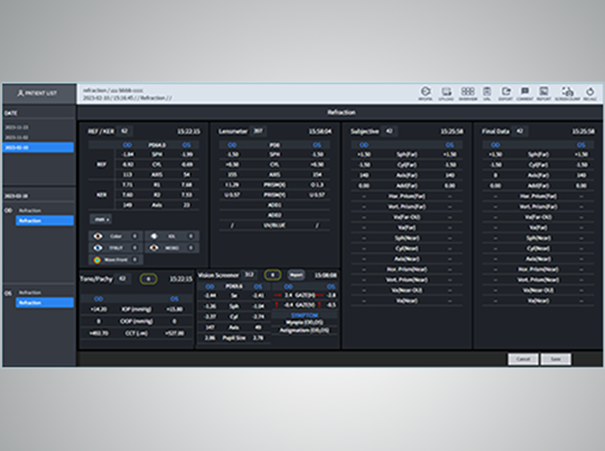
Task: Click the IOL image icon
Action: coord(154,236)
